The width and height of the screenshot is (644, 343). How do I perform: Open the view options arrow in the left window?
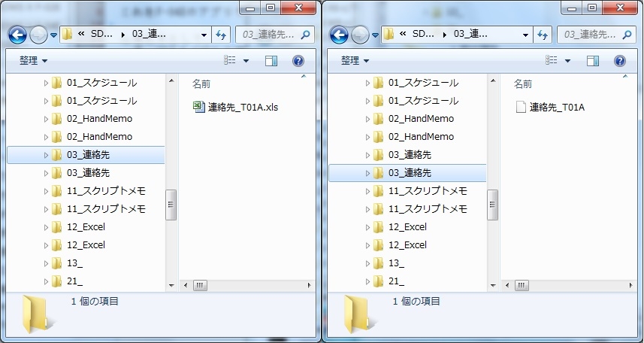click(246, 61)
